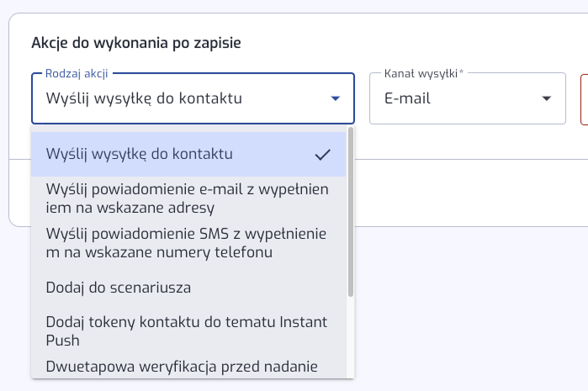
Task: Click the Akcje do wykonania po zapisie heading
Action: [136, 43]
